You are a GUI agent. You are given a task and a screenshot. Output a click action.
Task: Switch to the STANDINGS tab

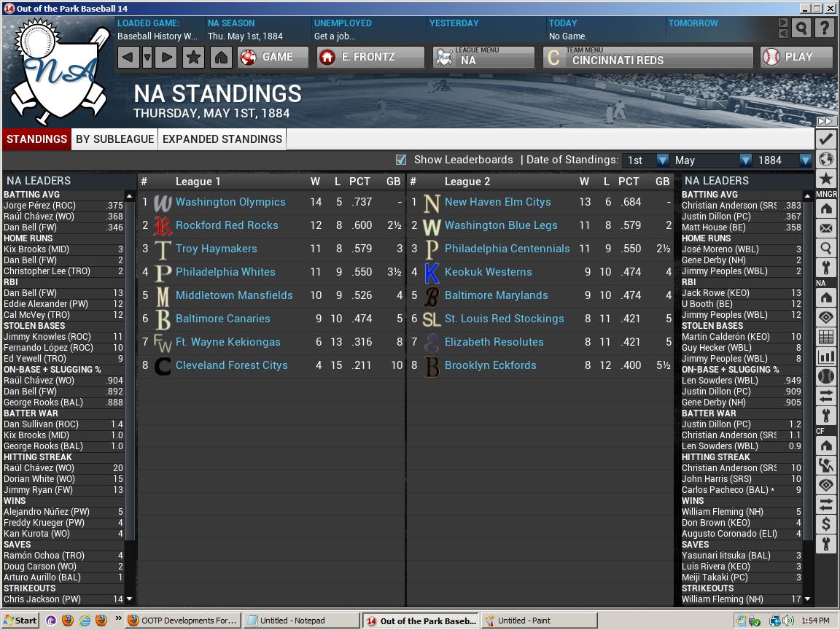tap(36, 139)
